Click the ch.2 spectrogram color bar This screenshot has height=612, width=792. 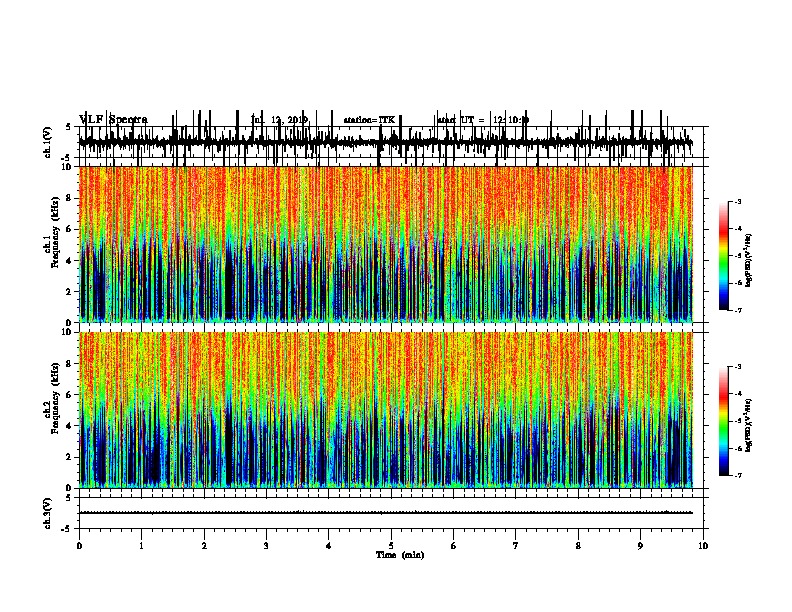[x=724, y=421]
